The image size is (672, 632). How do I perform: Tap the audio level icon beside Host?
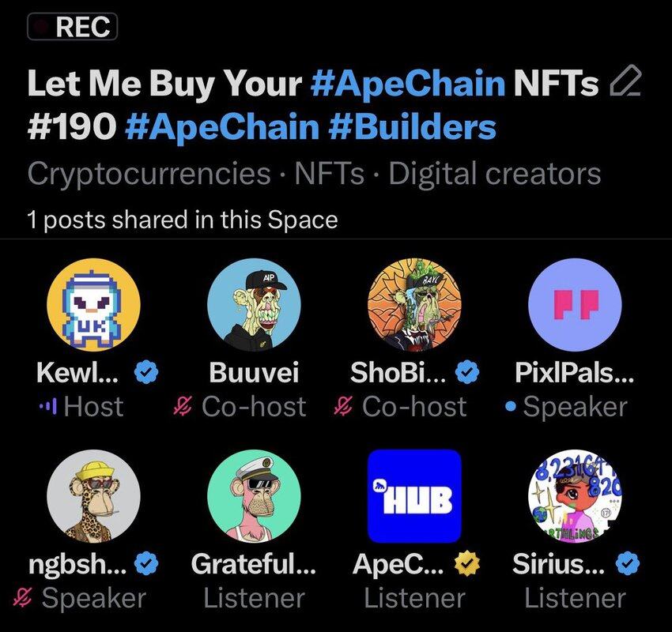pyautogui.click(x=47, y=407)
